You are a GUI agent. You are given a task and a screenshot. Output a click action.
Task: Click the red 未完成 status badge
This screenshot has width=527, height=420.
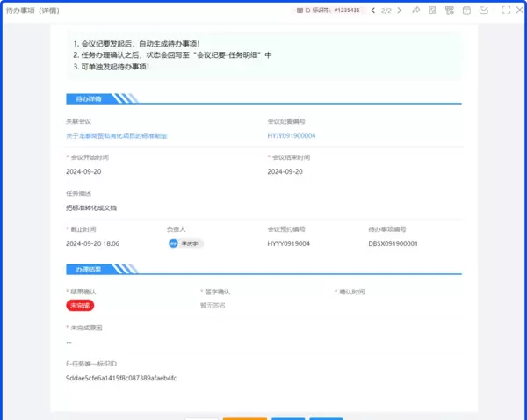pyautogui.click(x=80, y=305)
